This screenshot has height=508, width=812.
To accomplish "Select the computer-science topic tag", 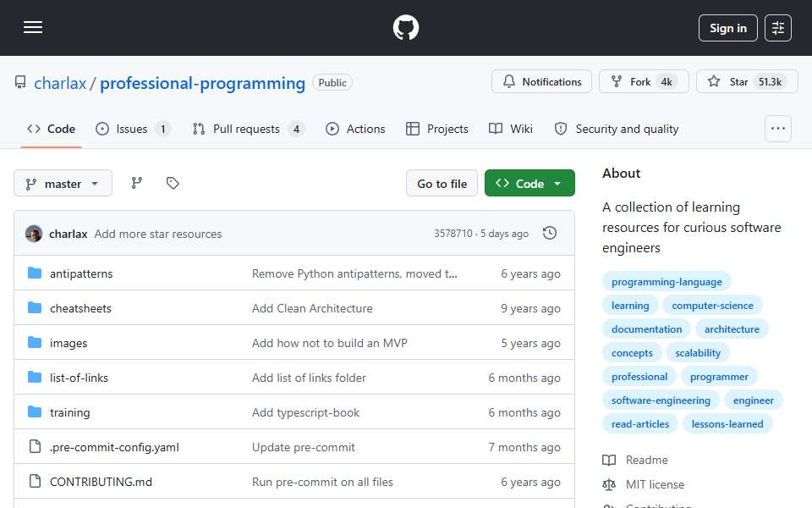I will click(x=712, y=306).
